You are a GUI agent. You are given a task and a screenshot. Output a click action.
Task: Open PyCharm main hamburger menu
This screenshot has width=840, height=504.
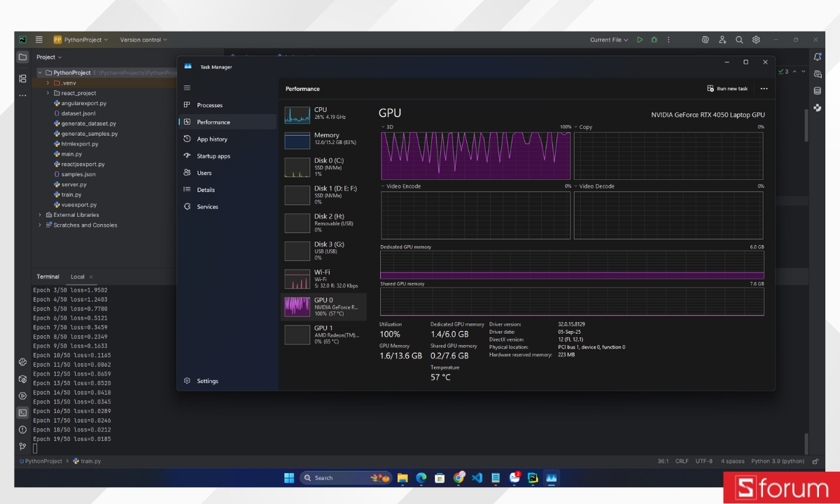coord(39,40)
